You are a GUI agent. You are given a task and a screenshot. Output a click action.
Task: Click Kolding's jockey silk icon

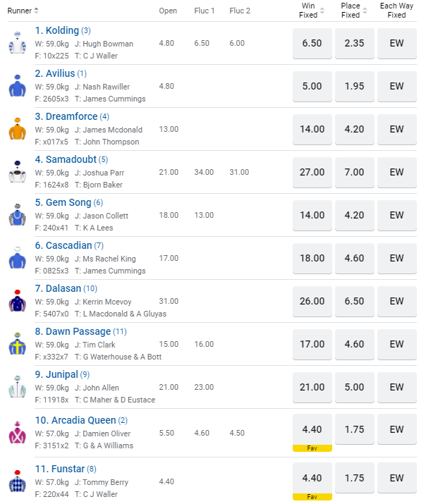(17, 43)
